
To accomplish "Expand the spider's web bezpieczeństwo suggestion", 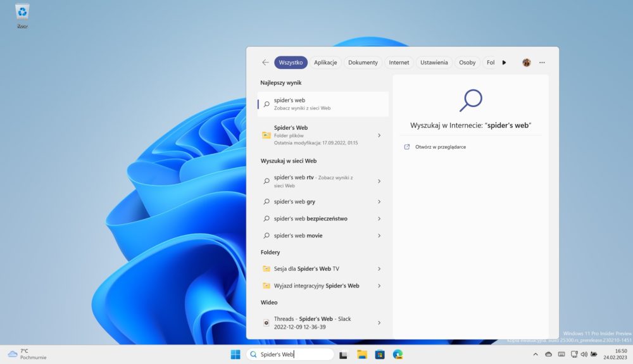I will [379, 218].
